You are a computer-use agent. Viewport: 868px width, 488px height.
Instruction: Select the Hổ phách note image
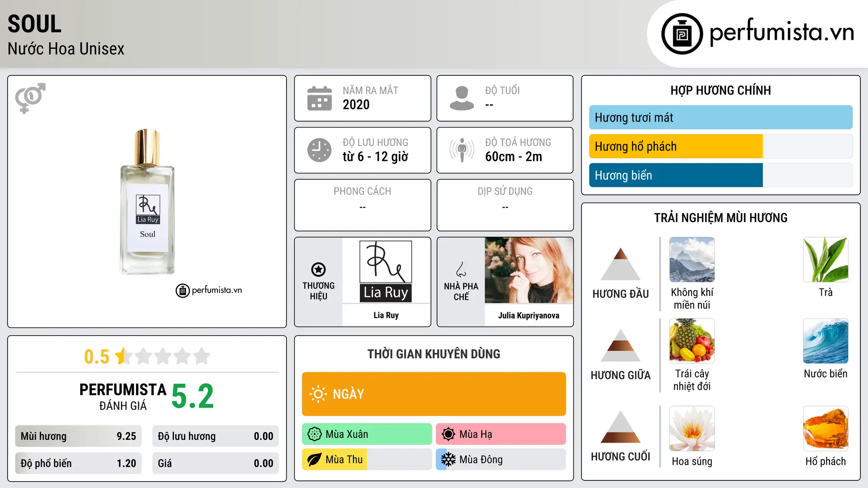[826, 429]
